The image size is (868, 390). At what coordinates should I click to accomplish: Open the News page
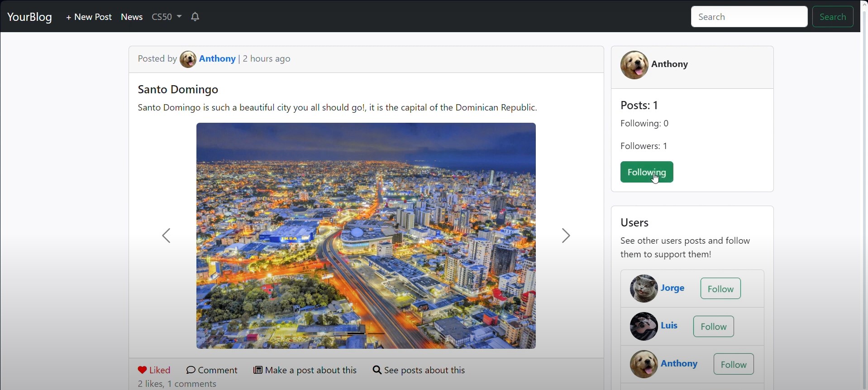point(132,17)
